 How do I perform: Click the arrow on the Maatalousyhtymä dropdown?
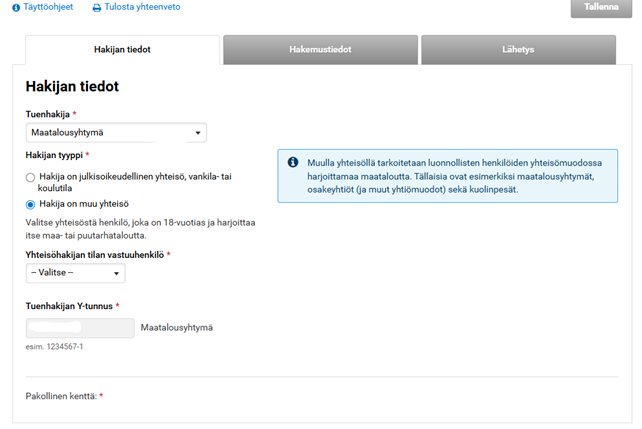click(x=198, y=133)
